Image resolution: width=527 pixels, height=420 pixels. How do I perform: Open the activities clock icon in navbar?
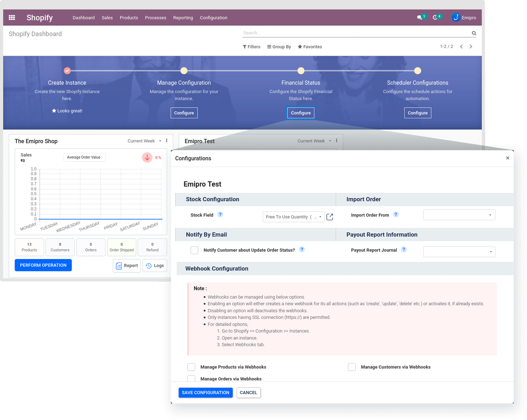click(x=435, y=17)
